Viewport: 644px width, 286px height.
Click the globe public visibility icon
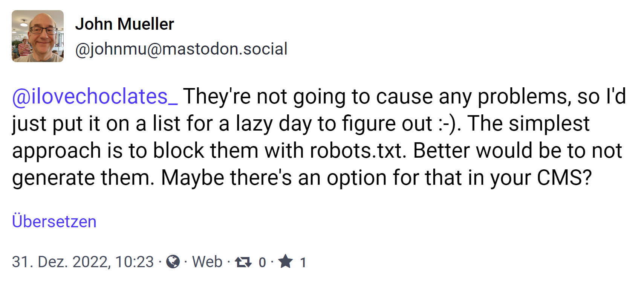tap(173, 262)
